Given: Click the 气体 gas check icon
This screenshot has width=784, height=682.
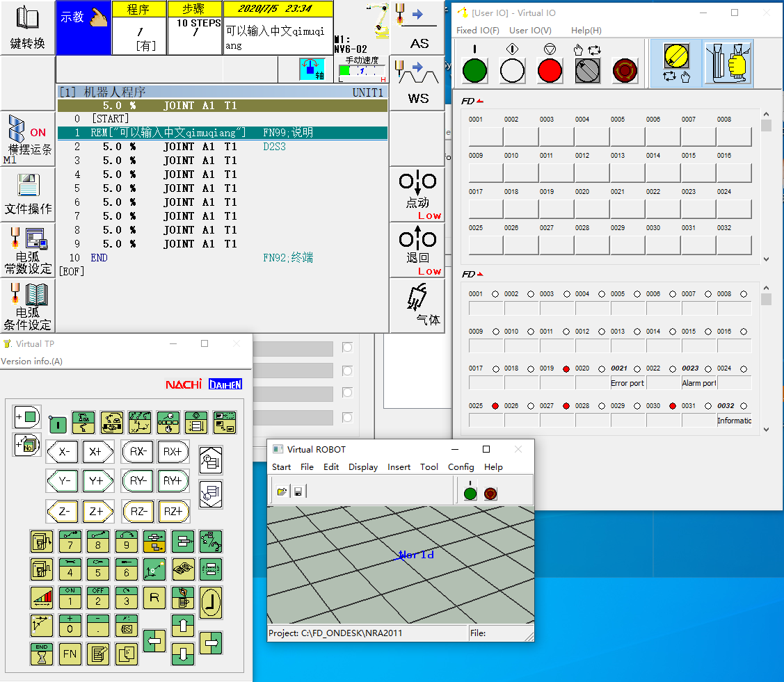Looking at the screenshot, I should click(x=417, y=305).
